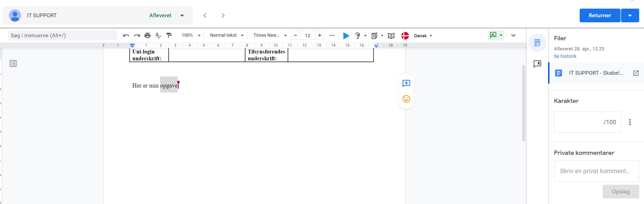This screenshot has width=644, height=204.
Task: Click the Returner button
Action: pyautogui.click(x=600, y=15)
